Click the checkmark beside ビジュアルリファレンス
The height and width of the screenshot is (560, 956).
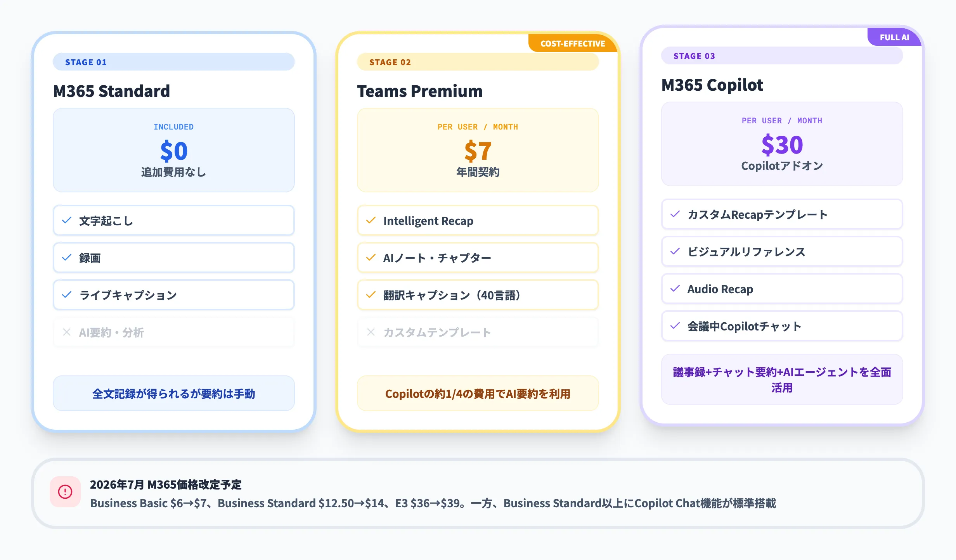click(675, 252)
